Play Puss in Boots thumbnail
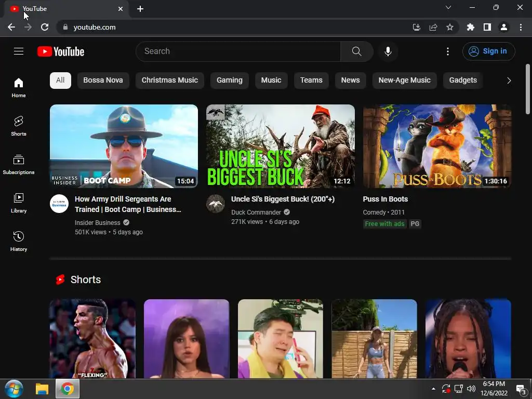Screen dimensions: 532x399 tap(437, 146)
